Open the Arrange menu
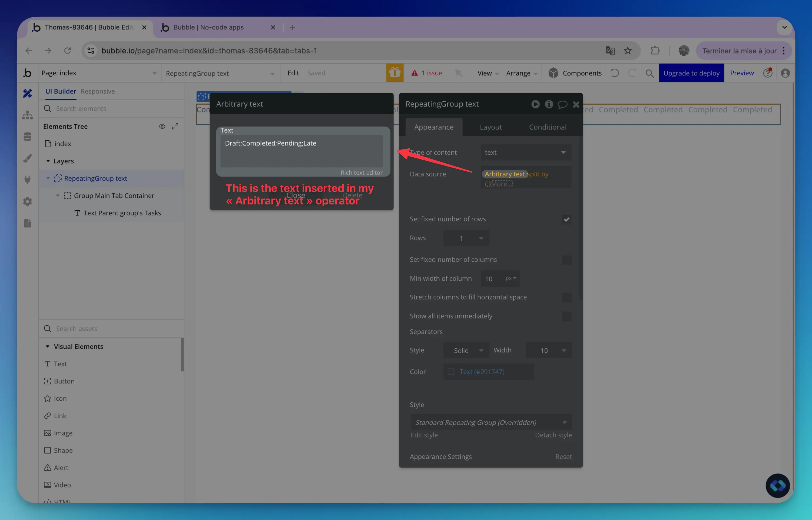Screen dimensions: 812x520 (x=521, y=73)
